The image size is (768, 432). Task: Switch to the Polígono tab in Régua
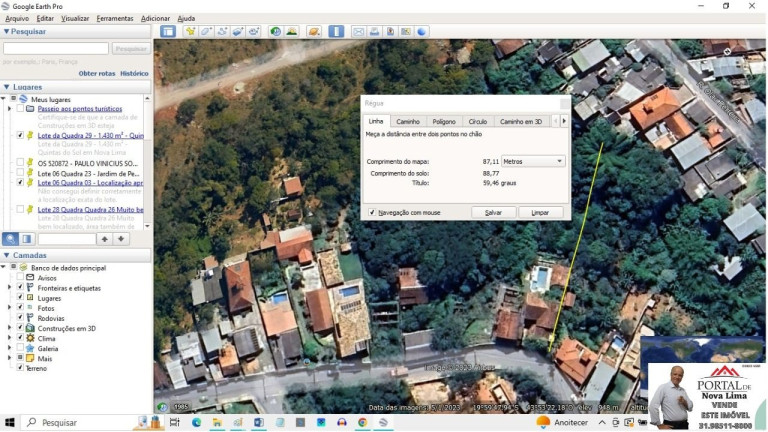(x=444, y=121)
